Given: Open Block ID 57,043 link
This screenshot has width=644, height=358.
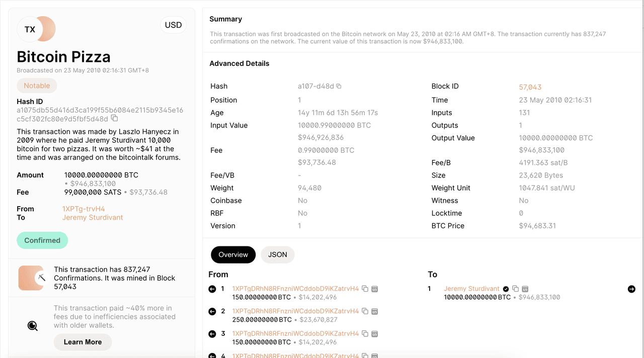Looking at the screenshot, I should pos(530,87).
